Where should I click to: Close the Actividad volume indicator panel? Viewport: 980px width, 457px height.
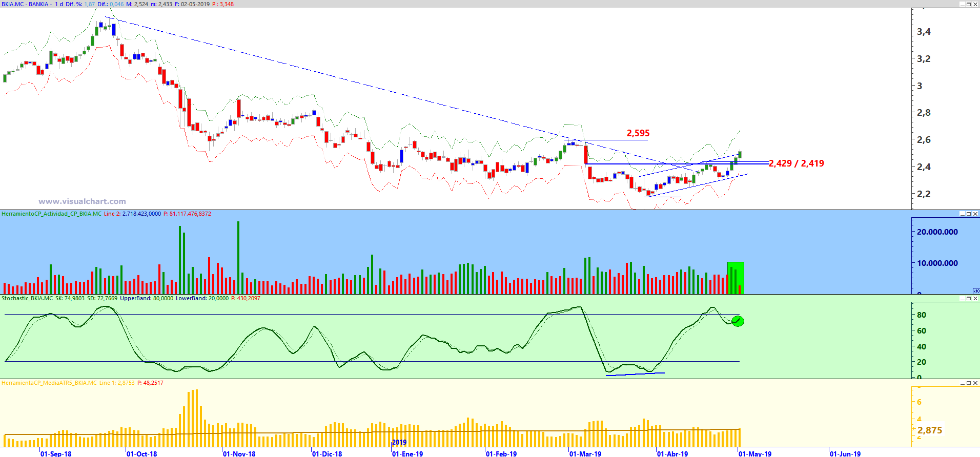point(975,214)
